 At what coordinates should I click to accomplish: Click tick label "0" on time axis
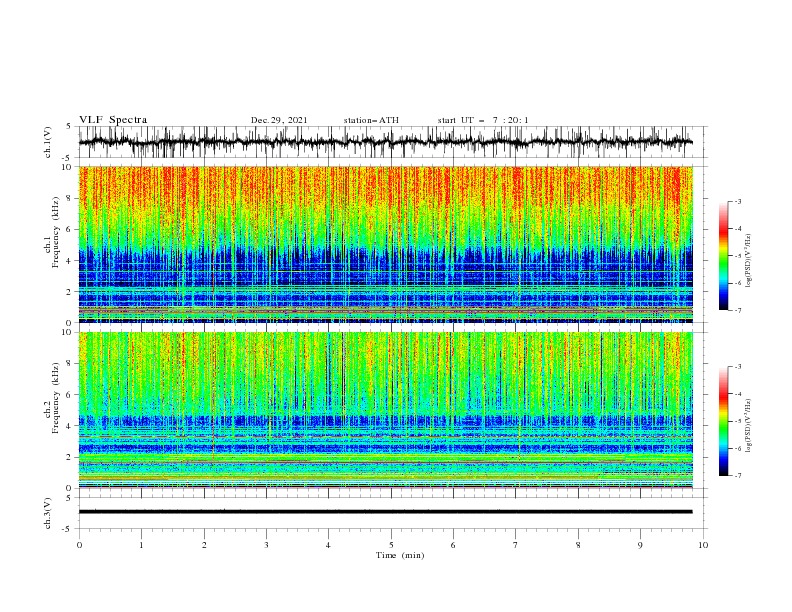coord(79,545)
